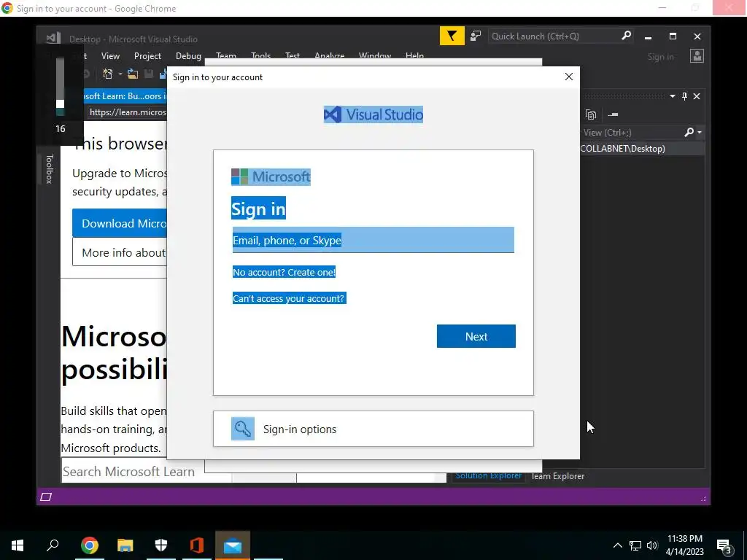This screenshot has width=747, height=560.
Task: Click the Next button in sign-in form
Action: pyautogui.click(x=476, y=336)
